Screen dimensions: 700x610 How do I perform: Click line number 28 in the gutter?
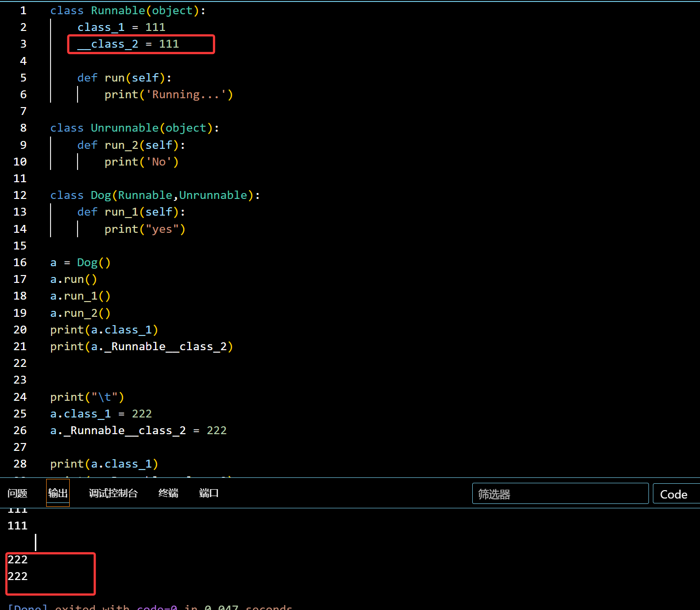click(x=20, y=464)
